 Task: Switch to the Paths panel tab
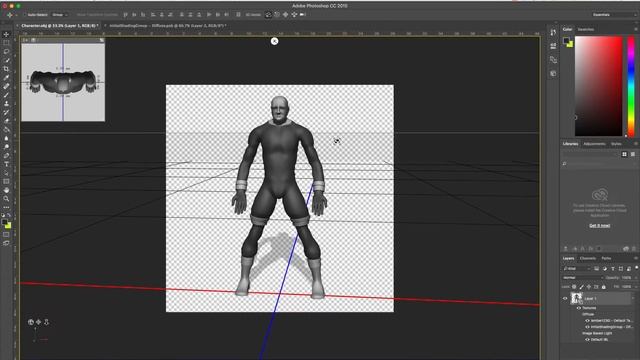(x=606, y=258)
